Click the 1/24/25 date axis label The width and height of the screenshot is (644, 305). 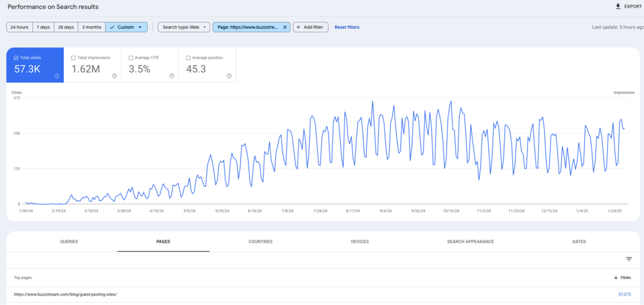614,211
